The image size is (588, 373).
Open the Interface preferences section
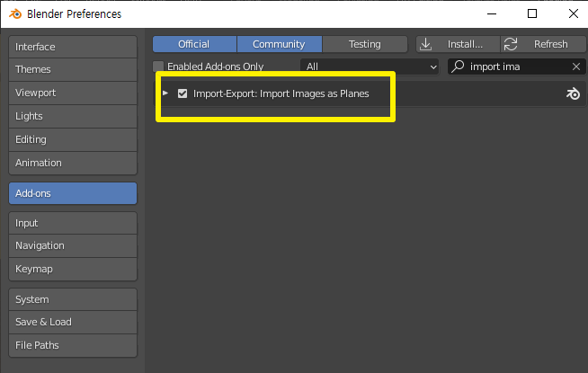coord(73,47)
